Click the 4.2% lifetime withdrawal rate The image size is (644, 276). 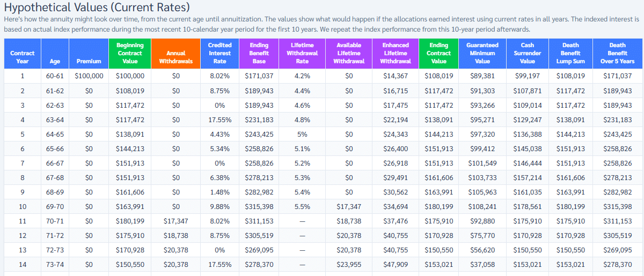pyautogui.click(x=302, y=76)
